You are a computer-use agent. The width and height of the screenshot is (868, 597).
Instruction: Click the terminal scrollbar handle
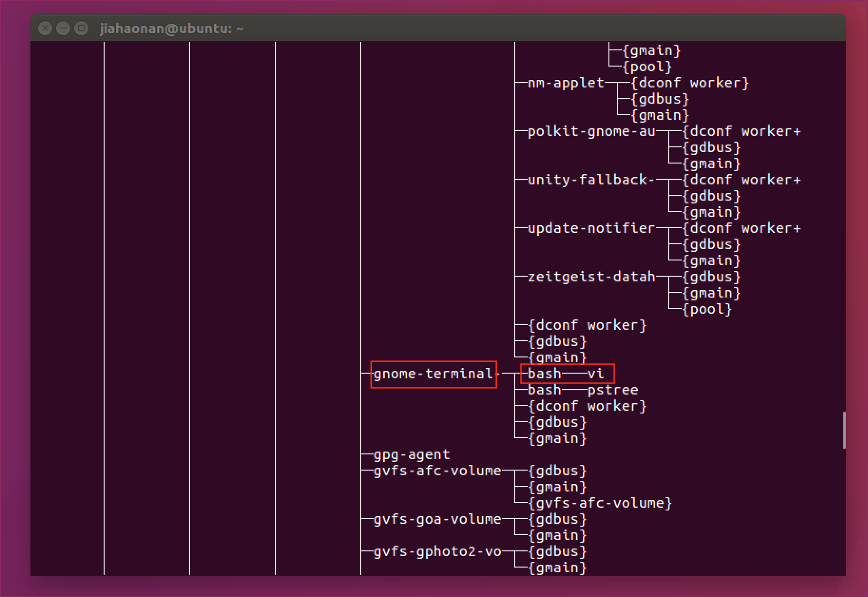pyautogui.click(x=844, y=430)
